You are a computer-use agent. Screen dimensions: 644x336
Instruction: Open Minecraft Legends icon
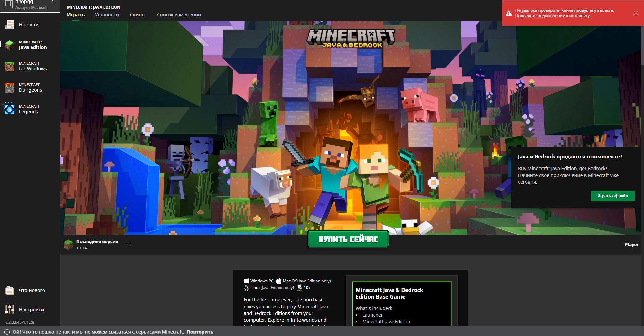pyautogui.click(x=9, y=109)
